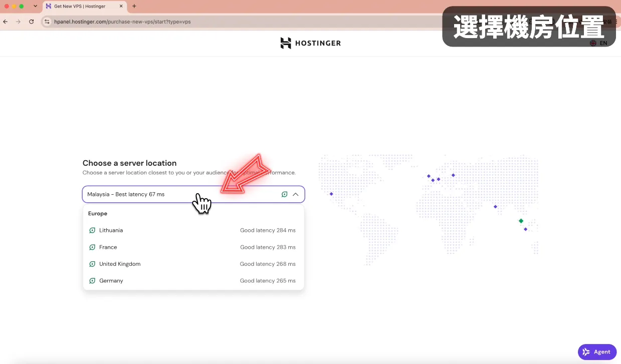Open a new browser tab
The height and width of the screenshot is (364, 621).
point(134,7)
